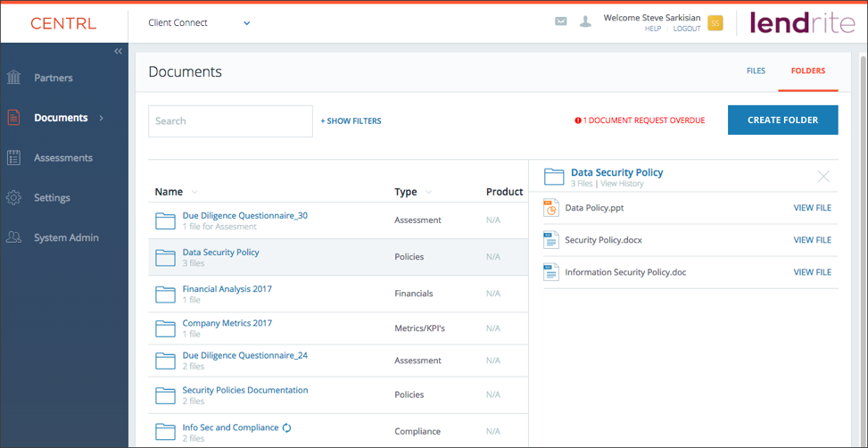The height and width of the screenshot is (448, 868).
Task: Open Partners in the sidebar
Action: (54, 78)
